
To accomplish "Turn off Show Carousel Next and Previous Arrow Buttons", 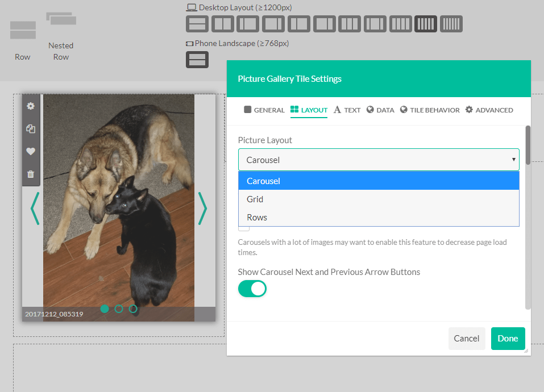I will click(252, 289).
